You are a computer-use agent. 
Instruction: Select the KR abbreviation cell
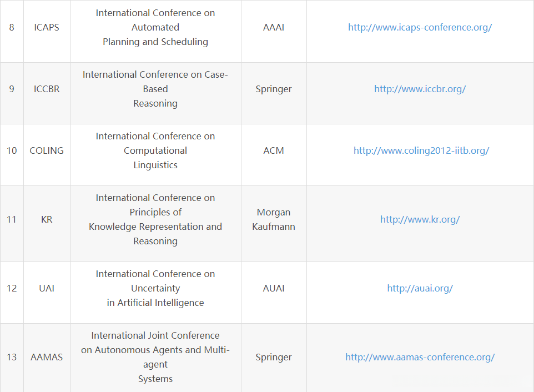(47, 219)
